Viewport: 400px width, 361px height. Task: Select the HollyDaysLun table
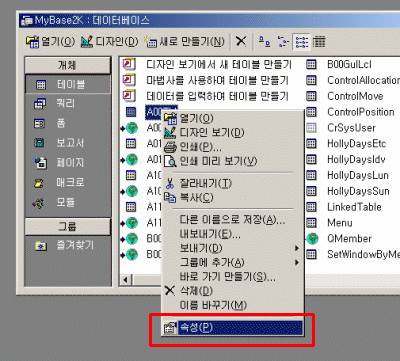pyautogui.click(x=358, y=175)
